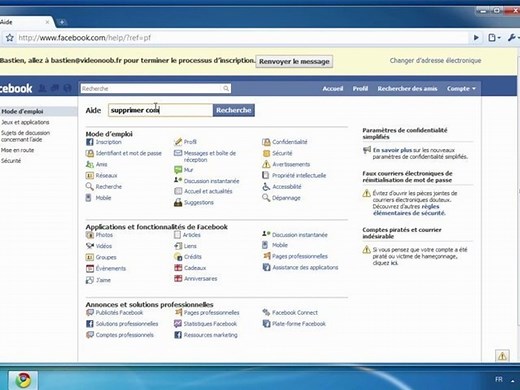Open Sécurité in left sidebar
This screenshot has height=390, width=520.
(x=11, y=161)
